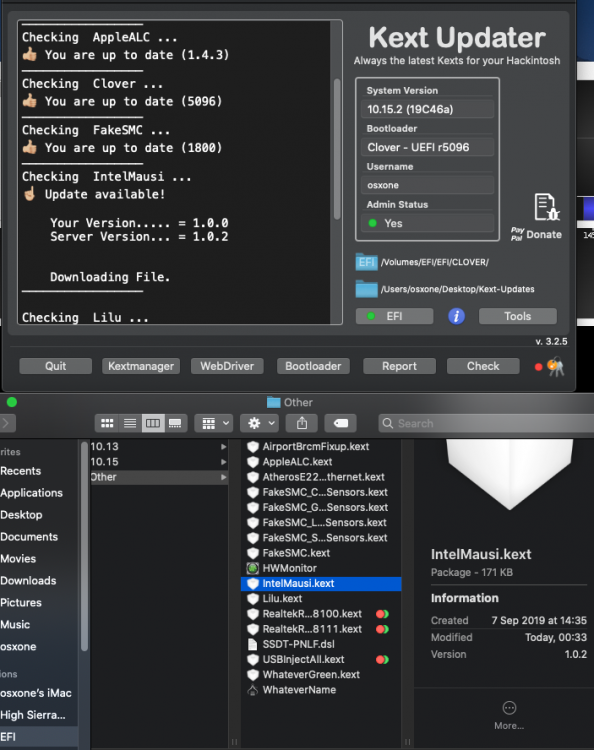Open Kextmanager in Kext Updater

pos(141,366)
